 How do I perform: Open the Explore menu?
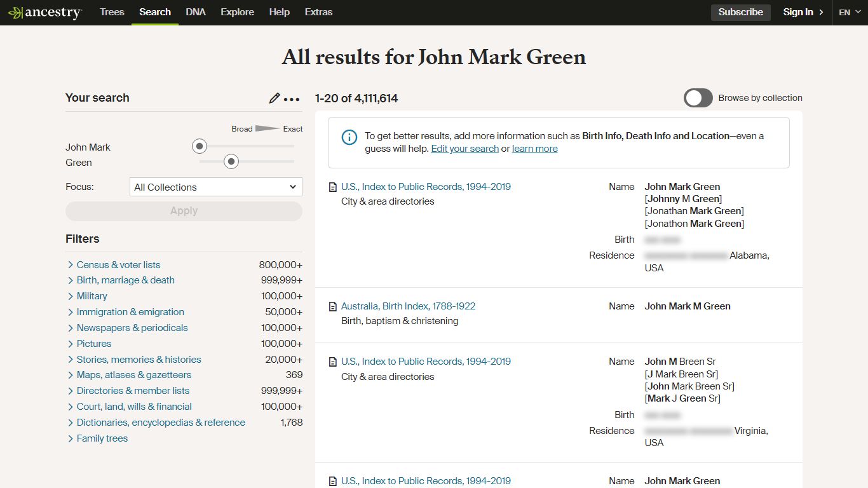point(238,12)
